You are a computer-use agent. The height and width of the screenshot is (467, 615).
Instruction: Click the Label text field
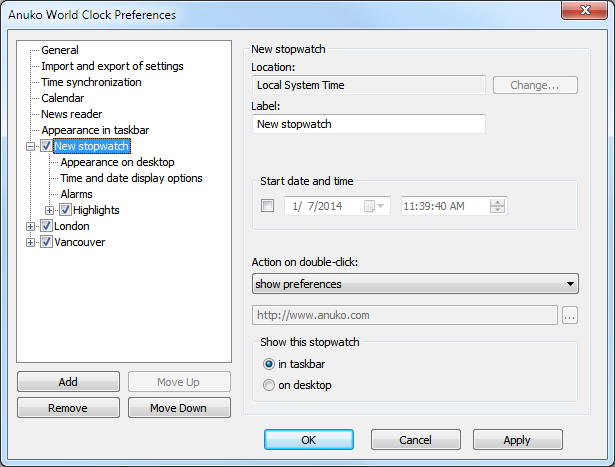369,124
